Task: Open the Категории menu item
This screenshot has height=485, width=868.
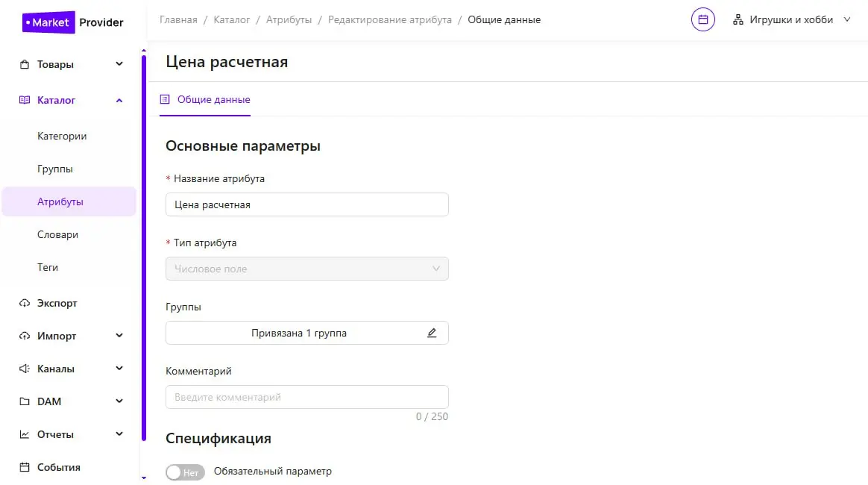Action: (62, 136)
